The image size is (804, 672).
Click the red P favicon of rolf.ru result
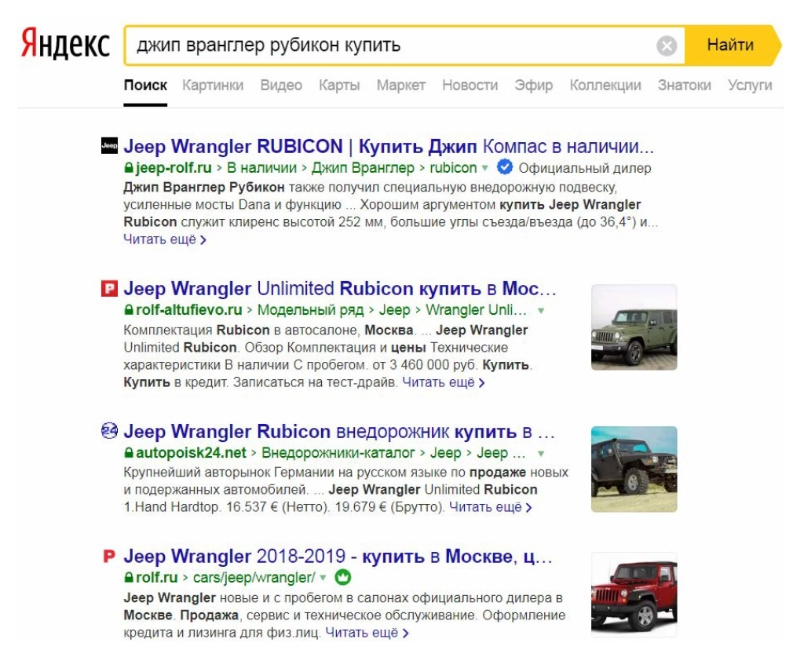pyautogui.click(x=109, y=556)
